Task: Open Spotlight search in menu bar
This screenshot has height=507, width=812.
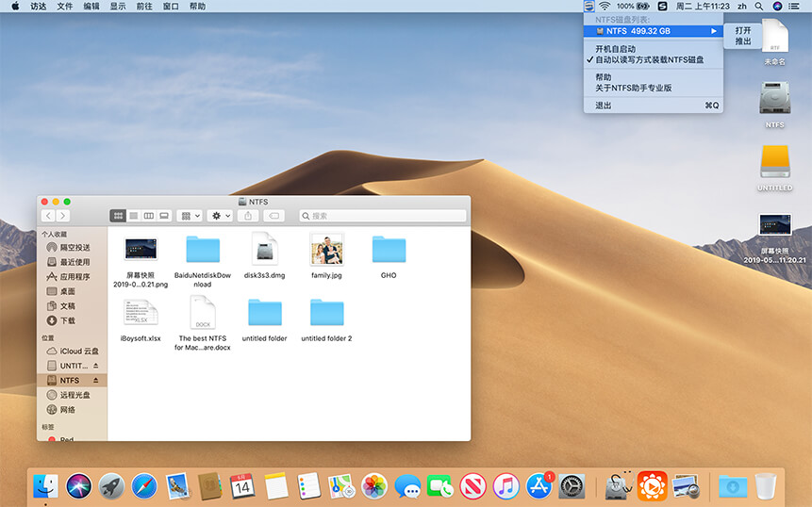Action: click(x=758, y=7)
